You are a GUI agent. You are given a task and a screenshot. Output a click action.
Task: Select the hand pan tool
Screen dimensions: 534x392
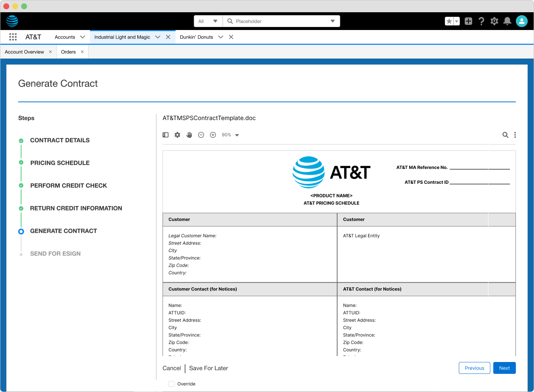(x=189, y=135)
